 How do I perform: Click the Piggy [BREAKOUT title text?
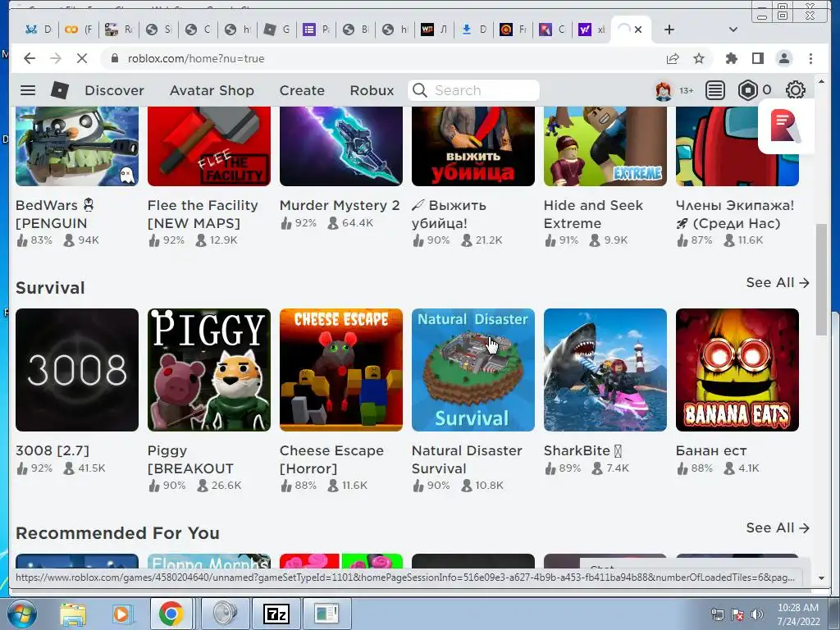pyautogui.click(x=190, y=459)
